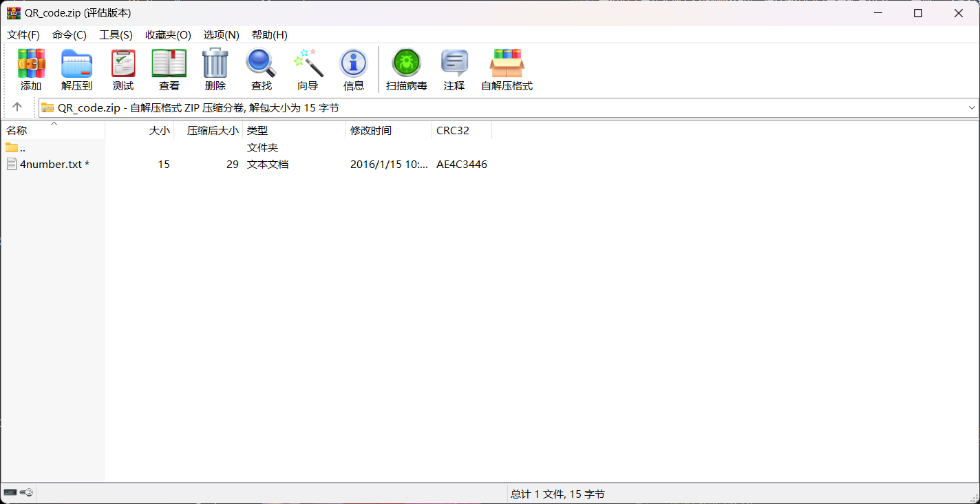
Task: Open the 工具(S) menu
Action: pos(116,35)
